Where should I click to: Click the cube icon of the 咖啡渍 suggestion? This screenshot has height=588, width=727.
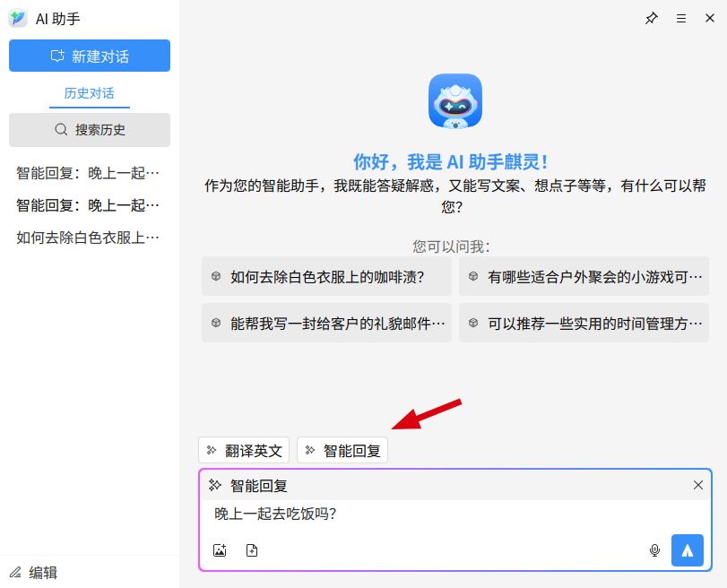coord(216,276)
